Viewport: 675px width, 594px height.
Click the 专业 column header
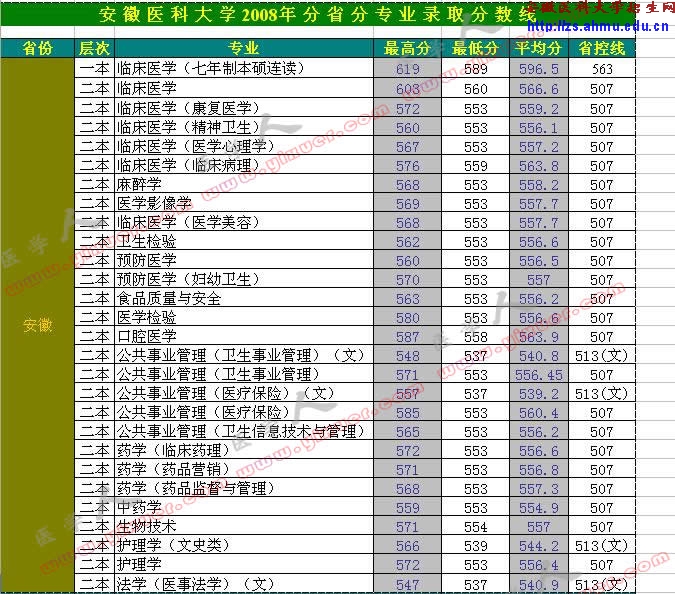coord(243,48)
